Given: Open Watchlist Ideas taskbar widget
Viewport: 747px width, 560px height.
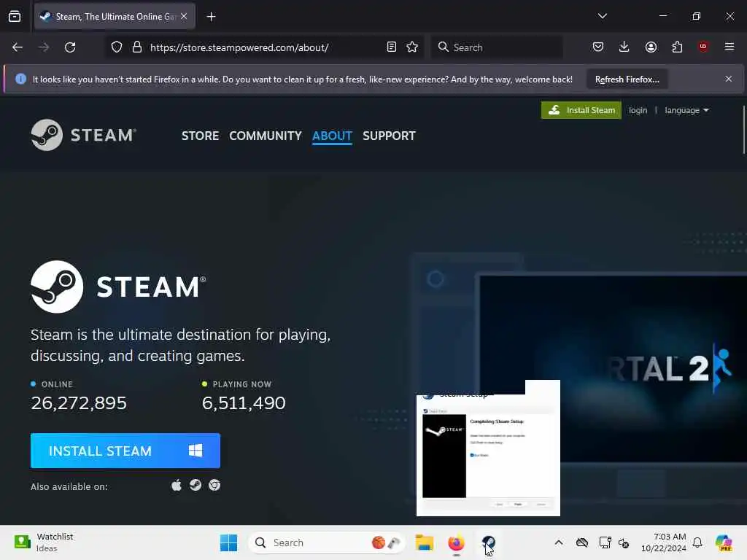Looking at the screenshot, I should tap(44, 542).
